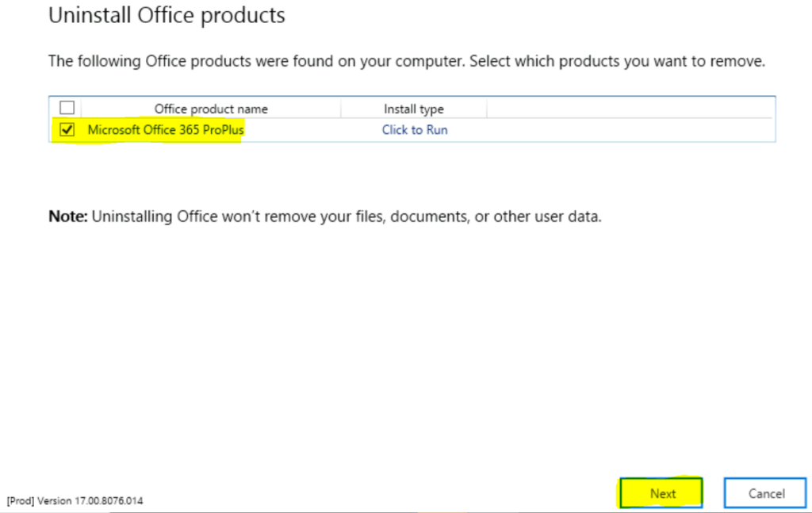The image size is (812, 513).
Task: Click Next to continue uninstalling
Action: 661,493
